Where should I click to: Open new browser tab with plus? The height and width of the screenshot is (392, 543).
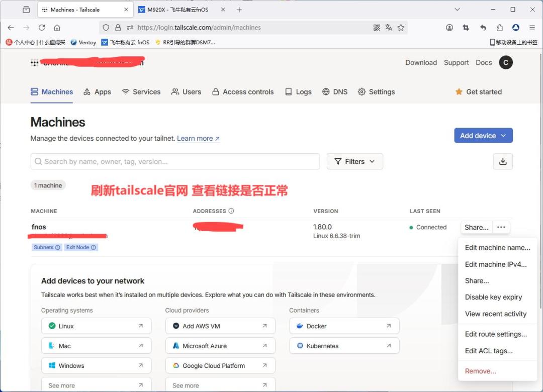[239, 10]
